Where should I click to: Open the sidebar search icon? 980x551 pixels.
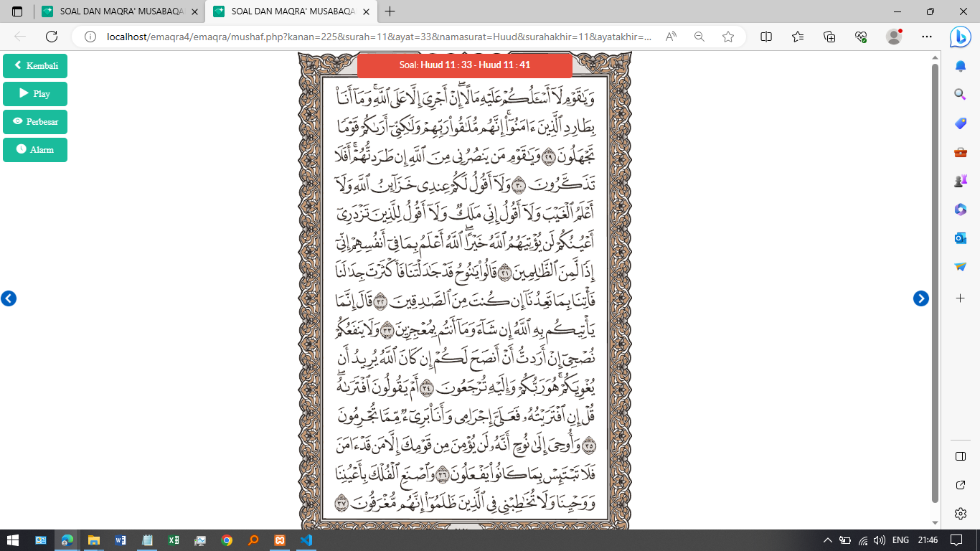961,94
